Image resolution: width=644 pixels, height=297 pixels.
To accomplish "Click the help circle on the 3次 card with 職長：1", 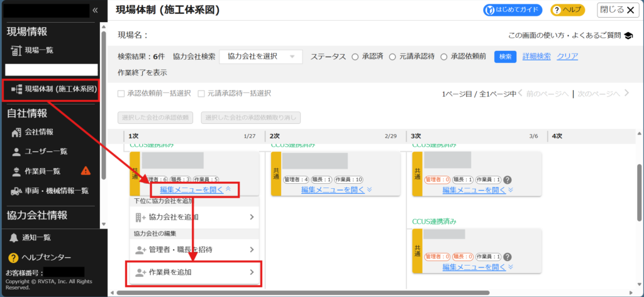I will click(508, 179).
